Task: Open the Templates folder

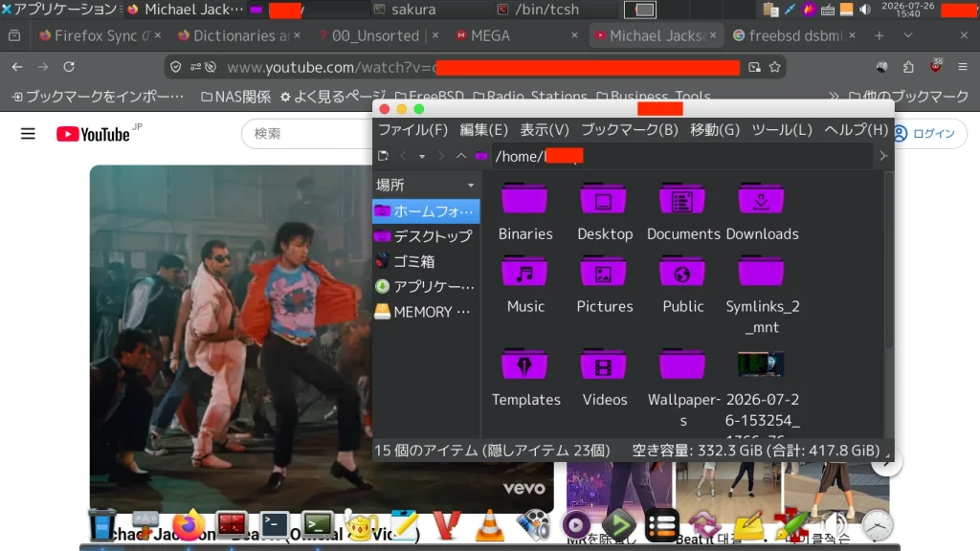Action: tap(524, 364)
